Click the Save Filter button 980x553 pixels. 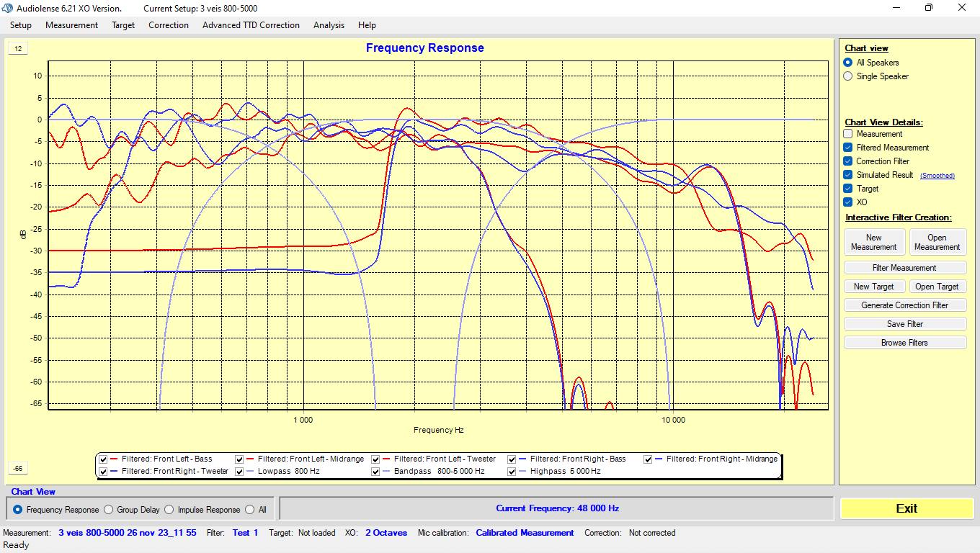(x=905, y=324)
